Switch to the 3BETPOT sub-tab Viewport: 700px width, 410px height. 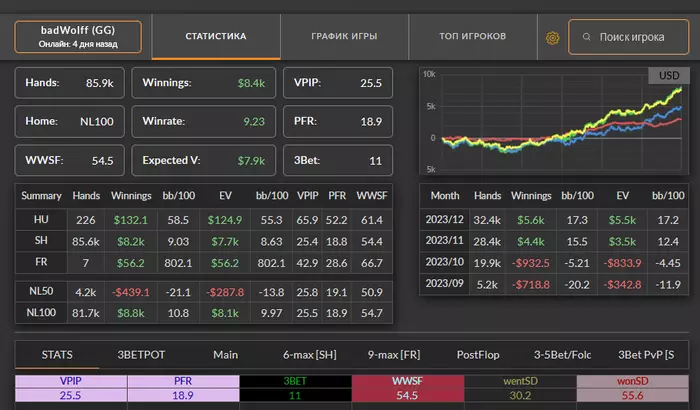pos(141,355)
